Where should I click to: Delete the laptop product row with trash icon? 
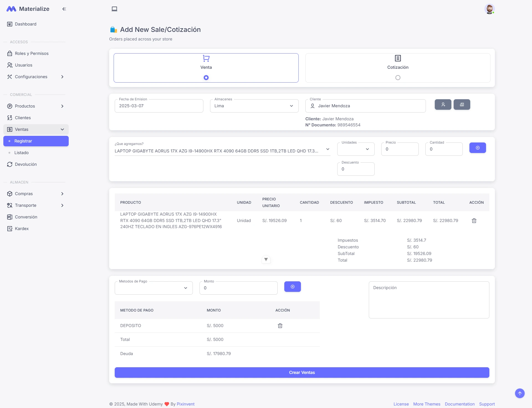pyautogui.click(x=474, y=221)
